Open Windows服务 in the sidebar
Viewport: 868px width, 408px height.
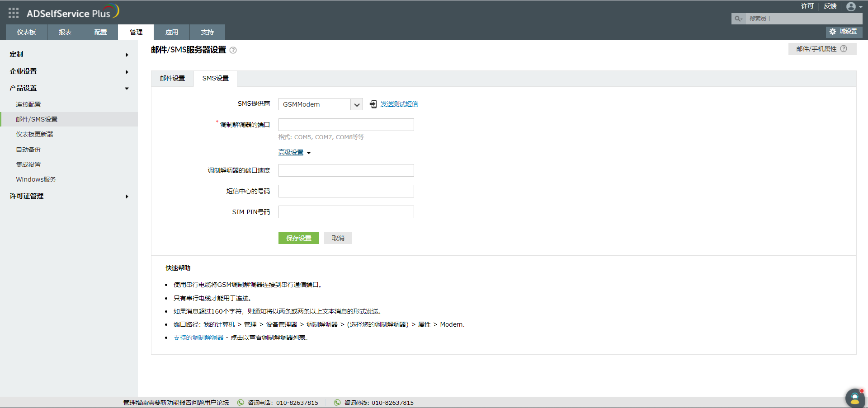pos(36,179)
